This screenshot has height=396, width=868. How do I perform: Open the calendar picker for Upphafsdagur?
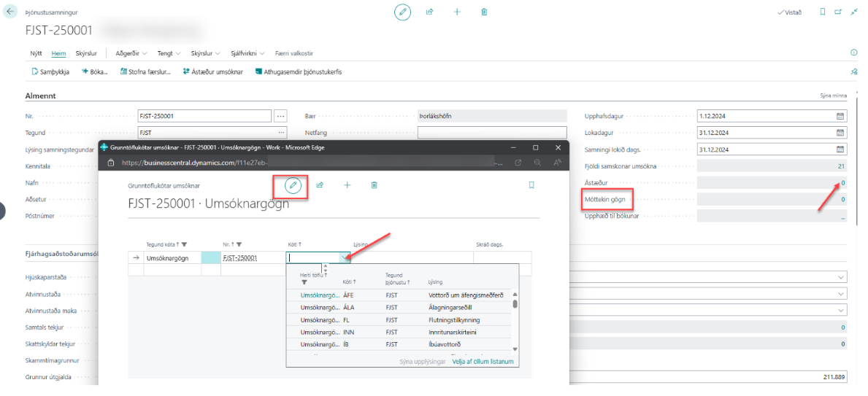840,116
